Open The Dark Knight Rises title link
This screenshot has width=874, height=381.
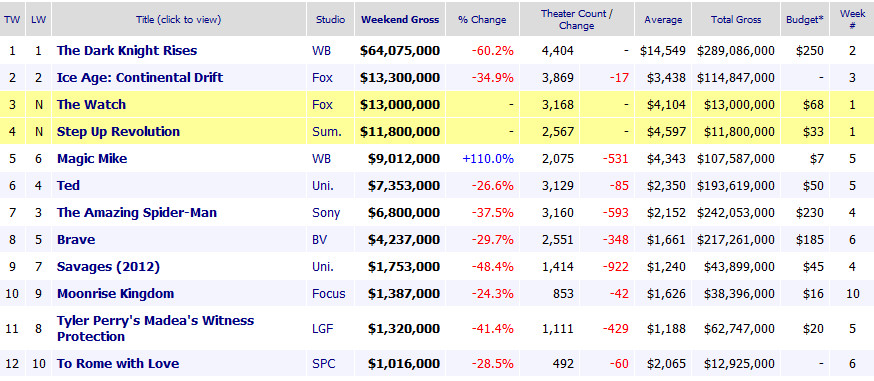(127, 51)
